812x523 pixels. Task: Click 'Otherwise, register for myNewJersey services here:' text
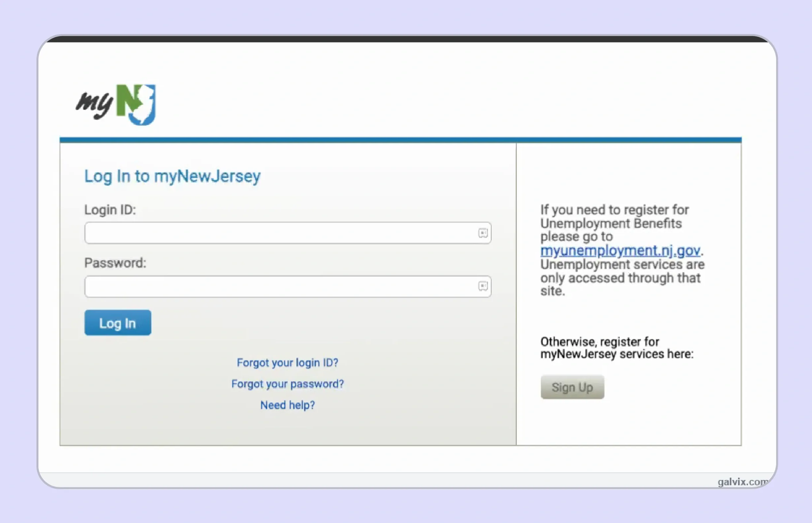(x=617, y=348)
